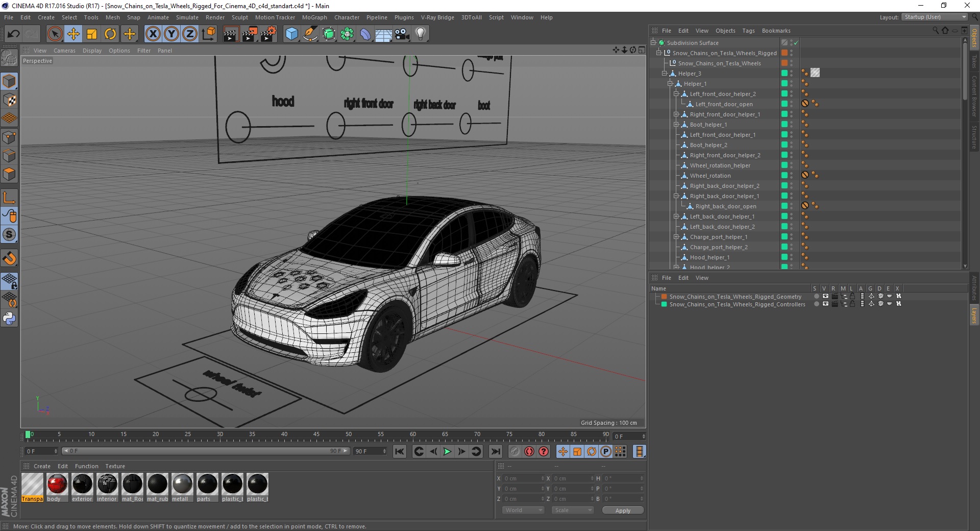Add a Light object
Screen dimensions: 980x531
click(x=421, y=34)
